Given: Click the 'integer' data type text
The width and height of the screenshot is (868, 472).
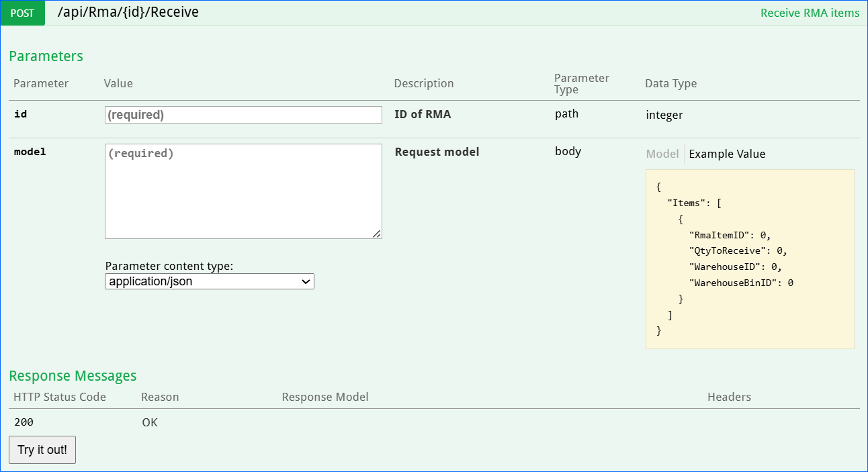Looking at the screenshot, I should click(664, 115).
